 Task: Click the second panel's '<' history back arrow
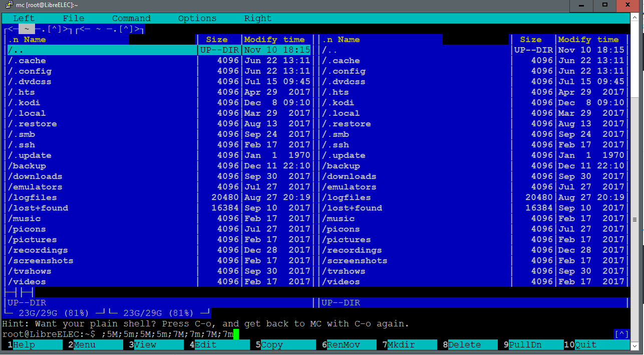[x=81, y=29]
